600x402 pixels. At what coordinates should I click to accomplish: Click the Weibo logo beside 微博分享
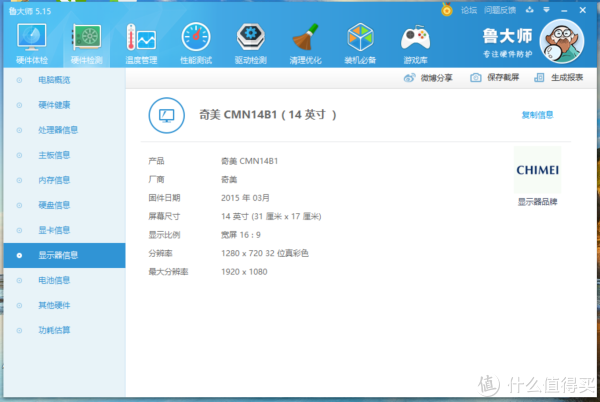409,78
